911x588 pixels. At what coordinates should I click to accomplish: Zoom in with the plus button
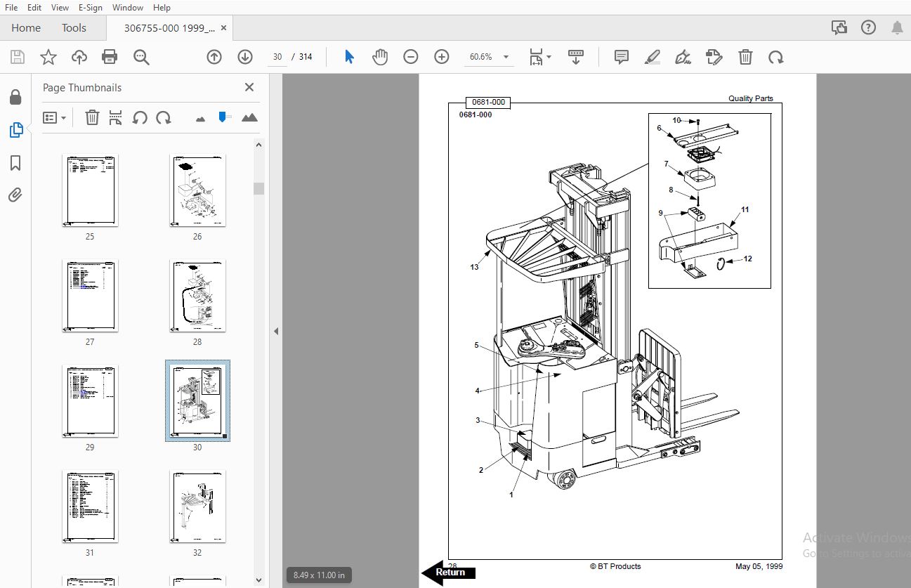(442, 57)
